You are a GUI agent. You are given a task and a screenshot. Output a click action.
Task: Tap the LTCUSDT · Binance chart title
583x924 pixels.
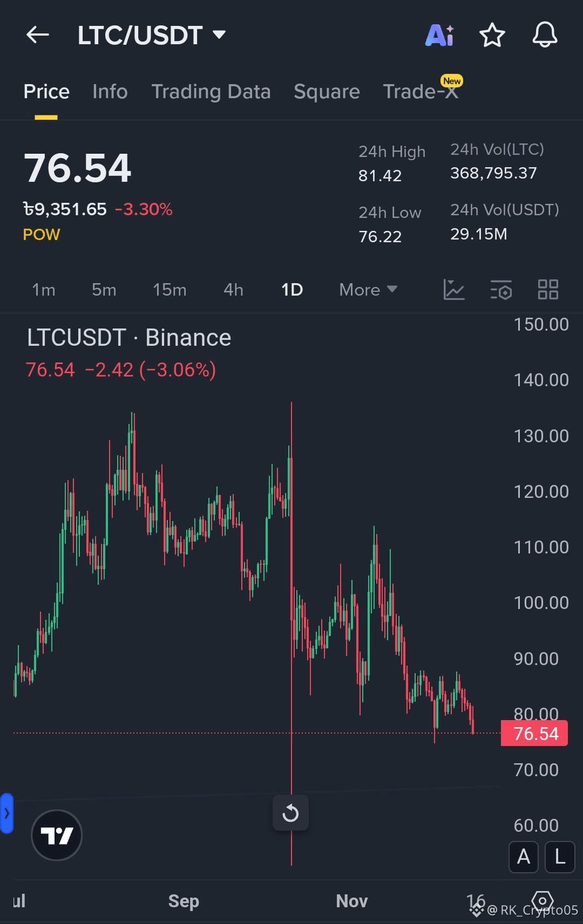click(x=129, y=338)
